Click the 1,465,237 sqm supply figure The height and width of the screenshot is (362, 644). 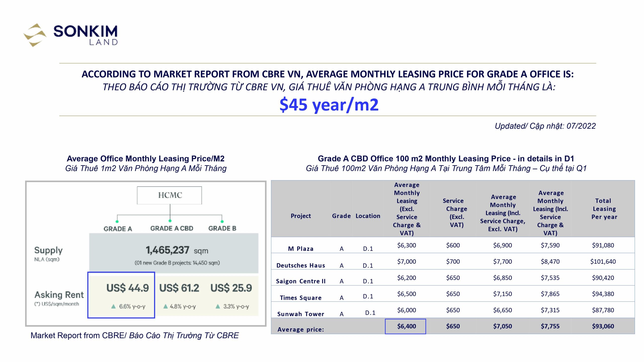[x=177, y=250]
